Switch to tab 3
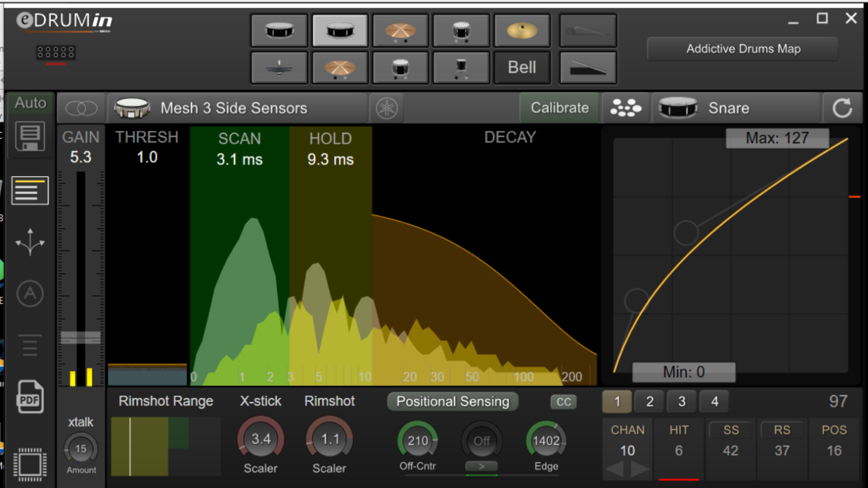 (681, 402)
